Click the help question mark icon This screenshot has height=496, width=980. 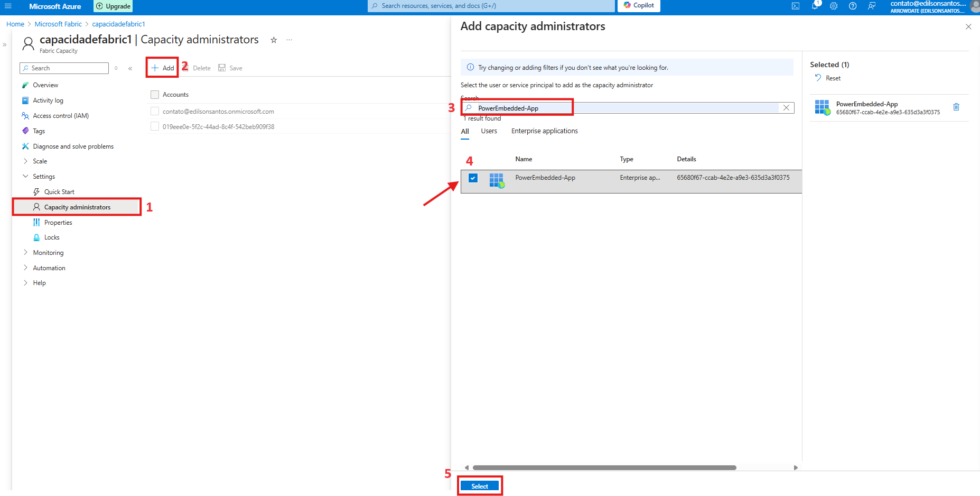click(x=853, y=6)
